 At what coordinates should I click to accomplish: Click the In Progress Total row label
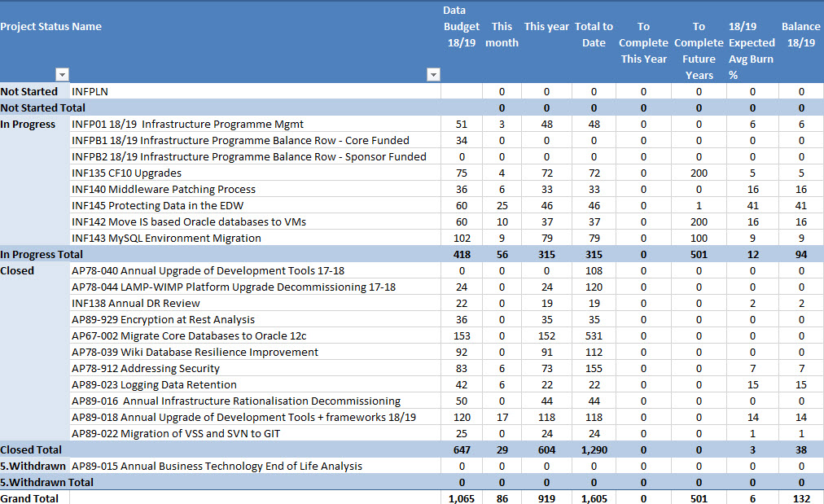click(42, 254)
